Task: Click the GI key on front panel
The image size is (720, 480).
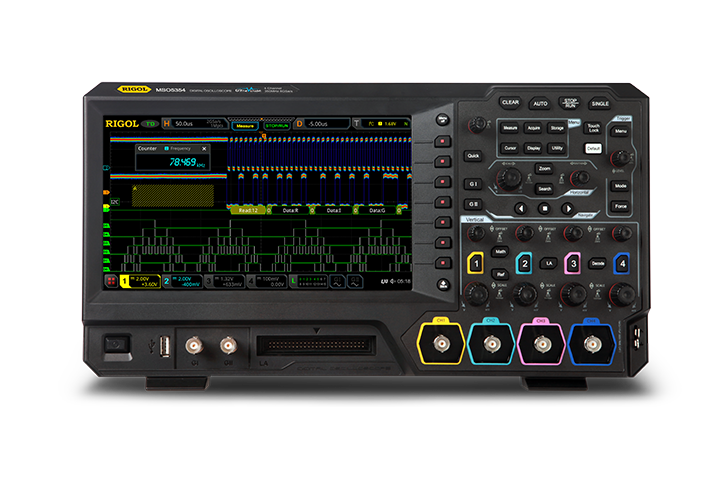Action: point(473,184)
